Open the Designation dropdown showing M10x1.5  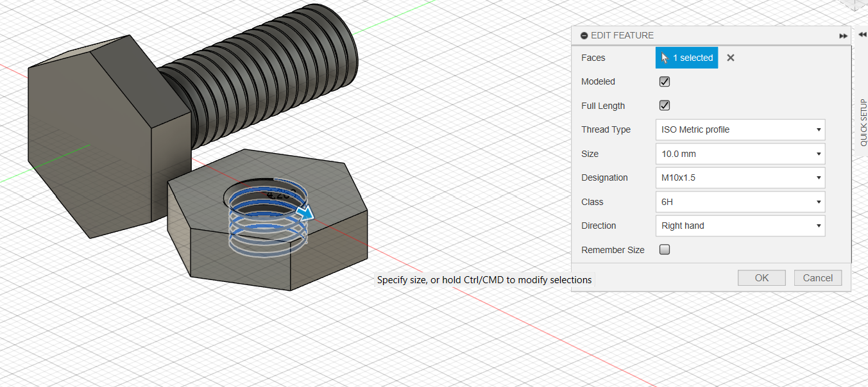740,177
